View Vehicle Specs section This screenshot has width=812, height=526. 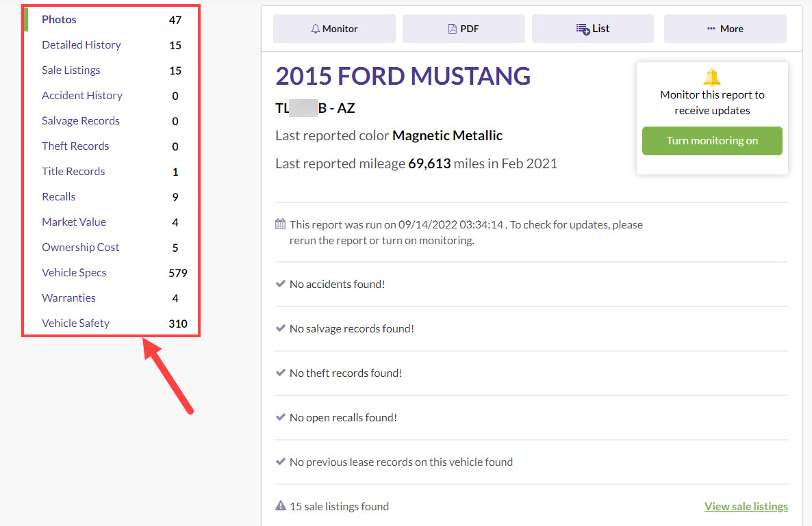pos(74,273)
